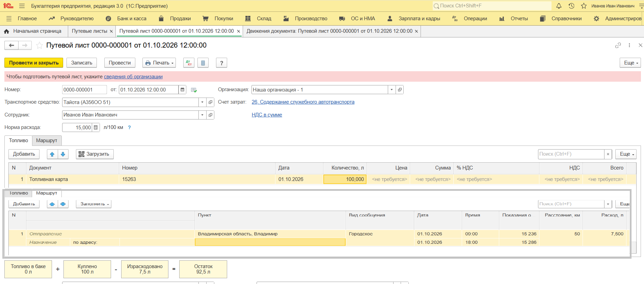Open the Организация record link icon
This screenshot has height=284, width=644.
click(x=400, y=90)
